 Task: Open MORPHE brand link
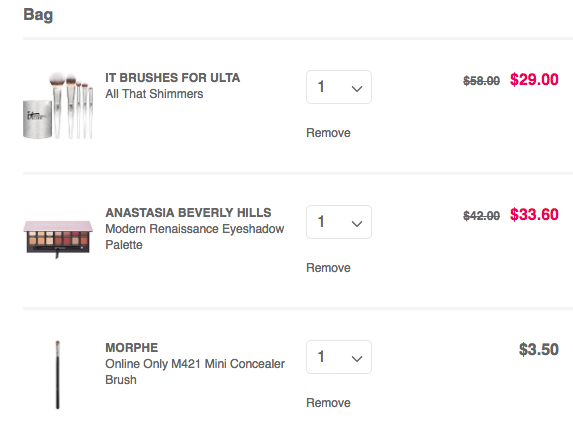[x=132, y=348]
